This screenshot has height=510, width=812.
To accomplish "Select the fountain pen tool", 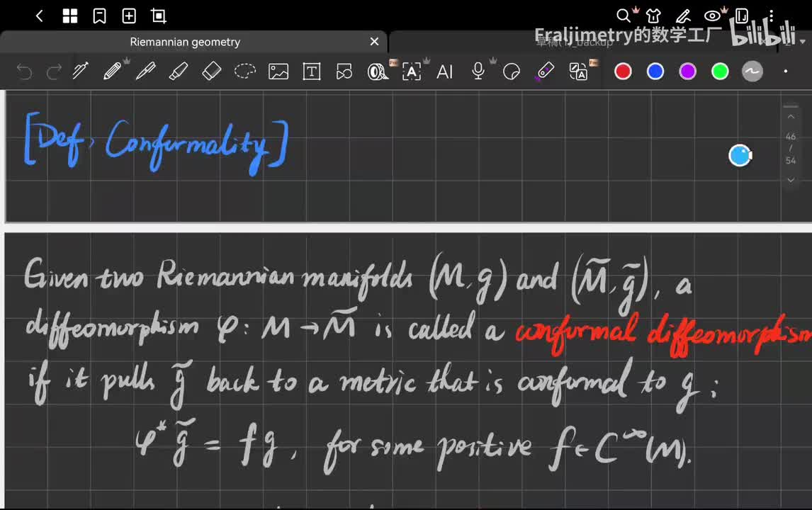I will coord(145,71).
